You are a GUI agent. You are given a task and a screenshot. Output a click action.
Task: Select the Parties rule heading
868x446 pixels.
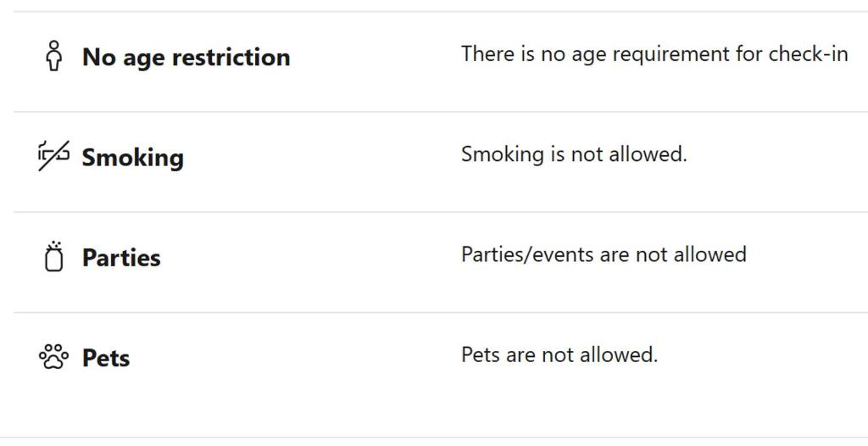pos(121,258)
